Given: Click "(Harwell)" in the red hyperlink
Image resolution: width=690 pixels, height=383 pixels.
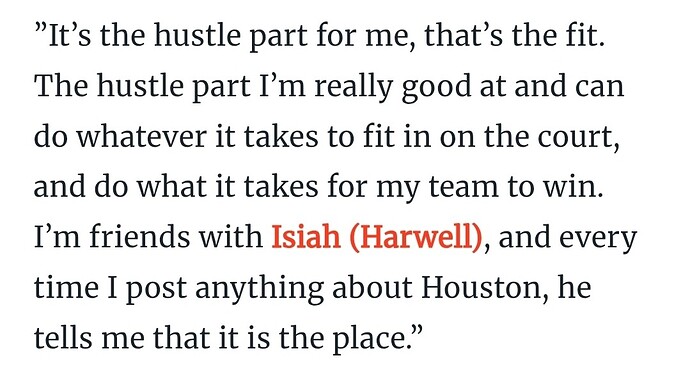Looking at the screenshot, I should pos(416,238).
